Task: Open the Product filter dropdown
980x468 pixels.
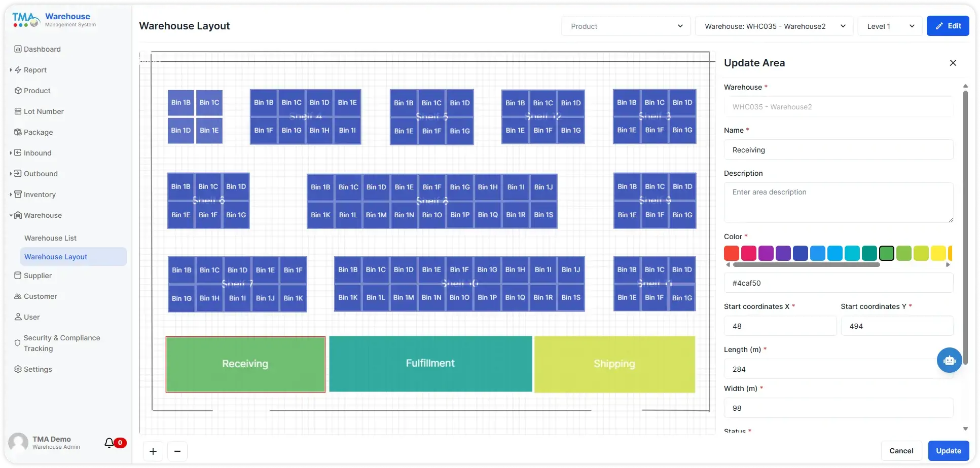Action: coord(626,26)
